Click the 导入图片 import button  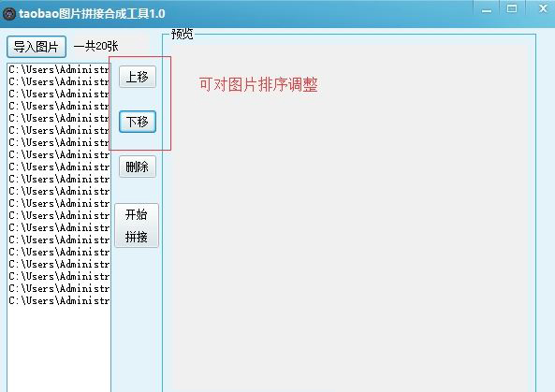37,47
